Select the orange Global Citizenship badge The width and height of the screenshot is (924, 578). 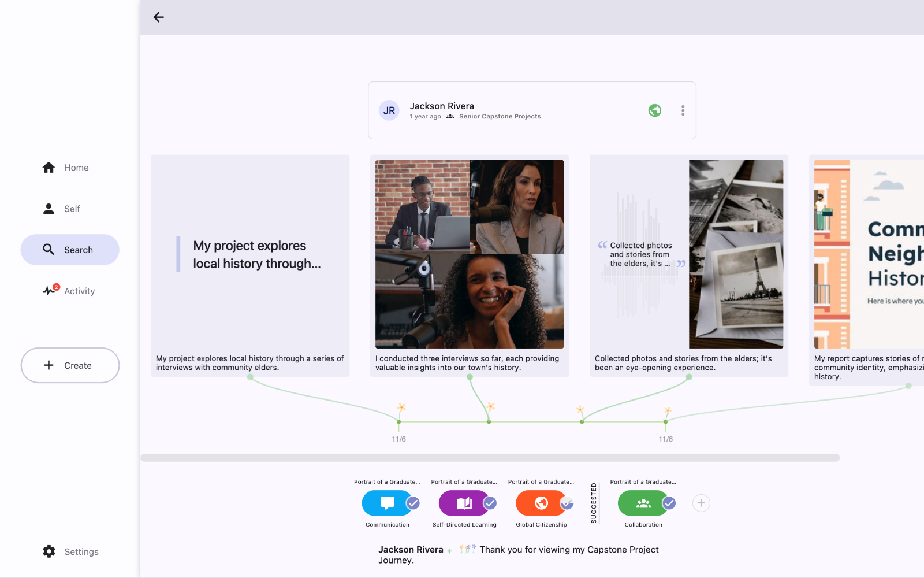tap(538, 503)
